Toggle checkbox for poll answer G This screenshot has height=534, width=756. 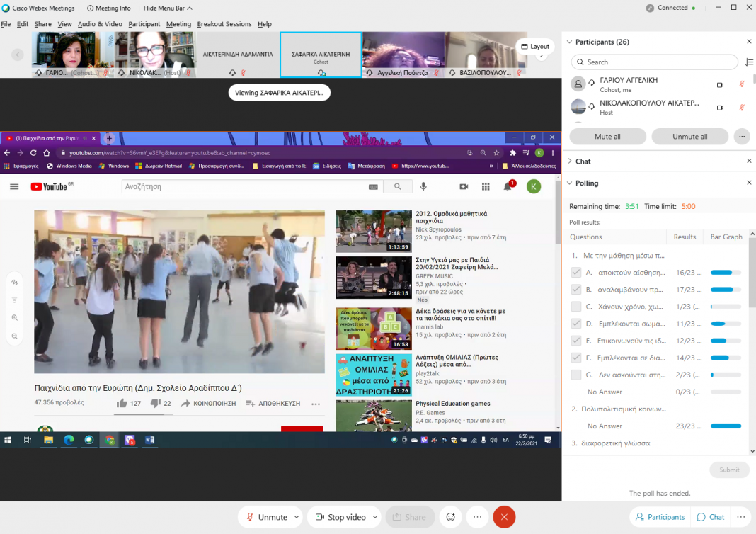point(576,375)
